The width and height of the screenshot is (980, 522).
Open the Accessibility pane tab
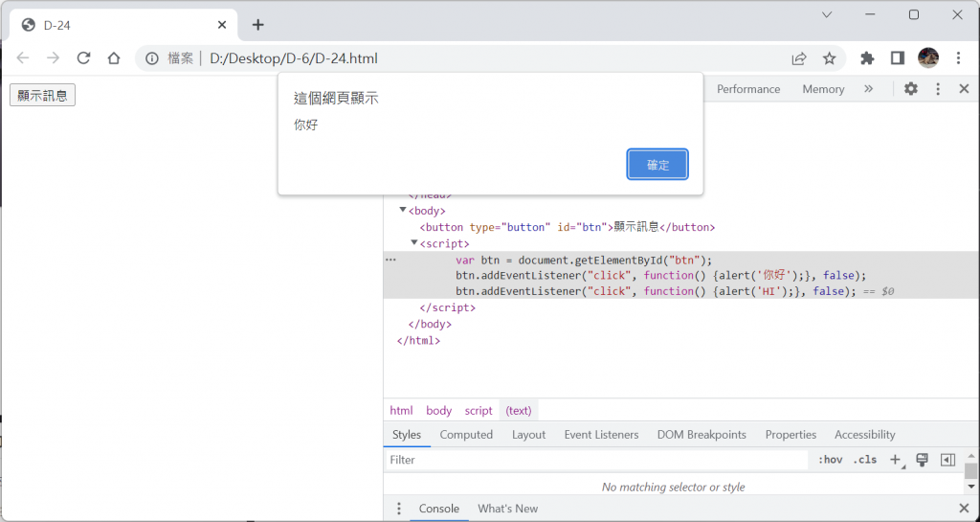click(x=864, y=435)
